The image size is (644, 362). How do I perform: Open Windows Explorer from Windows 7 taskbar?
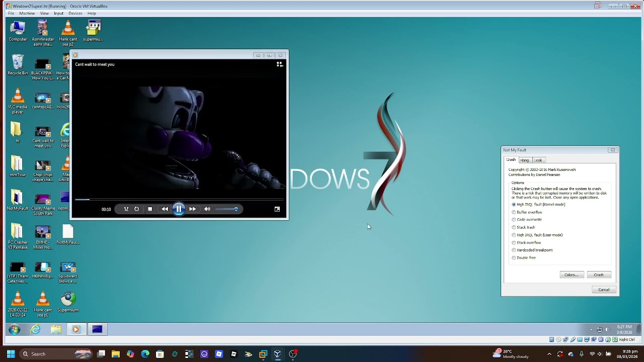click(56, 329)
